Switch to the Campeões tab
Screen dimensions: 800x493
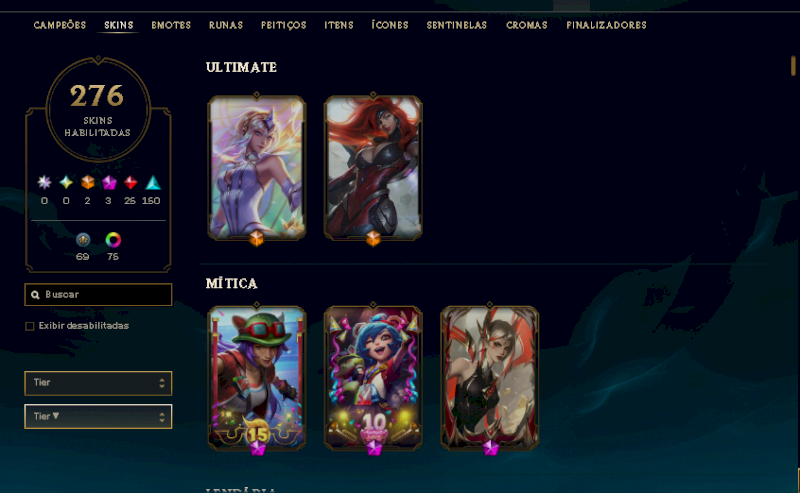pyautogui.click(x=60, y=25)
